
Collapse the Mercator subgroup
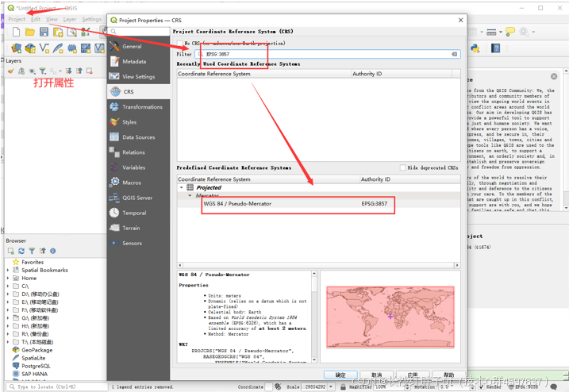[190, 195]
